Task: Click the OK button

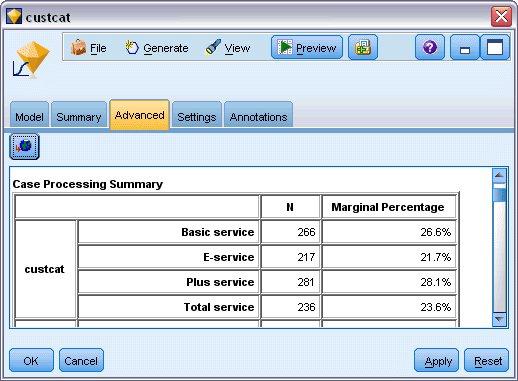Action: (x=31, y=360)
